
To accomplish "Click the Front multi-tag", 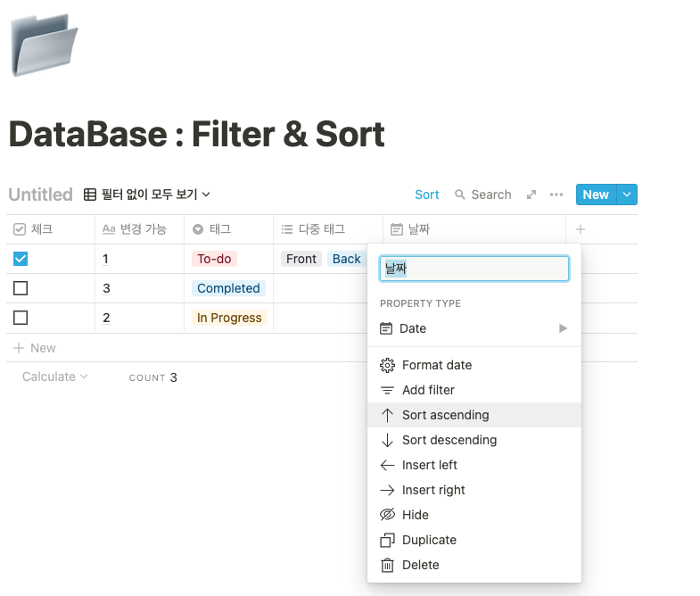I will tap(301, 259).
